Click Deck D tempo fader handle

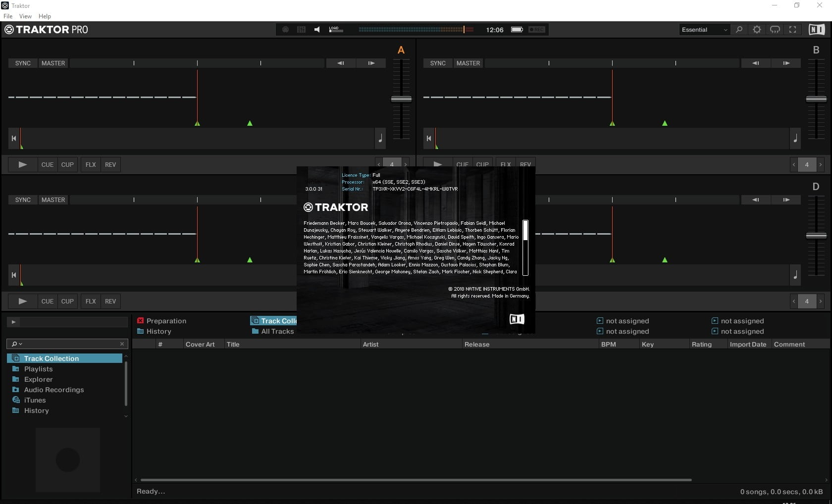[x=816, y=236]
